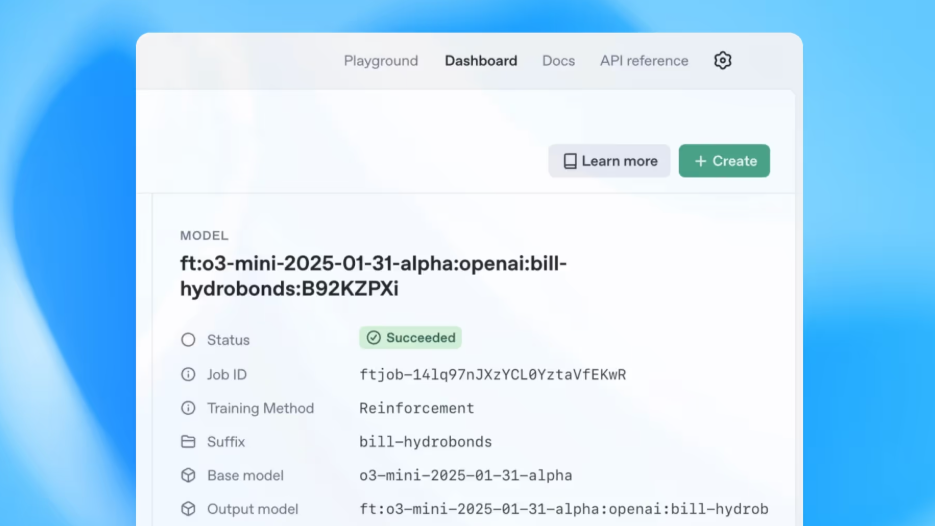
Task: Click the Output model label
Action: 252,509
